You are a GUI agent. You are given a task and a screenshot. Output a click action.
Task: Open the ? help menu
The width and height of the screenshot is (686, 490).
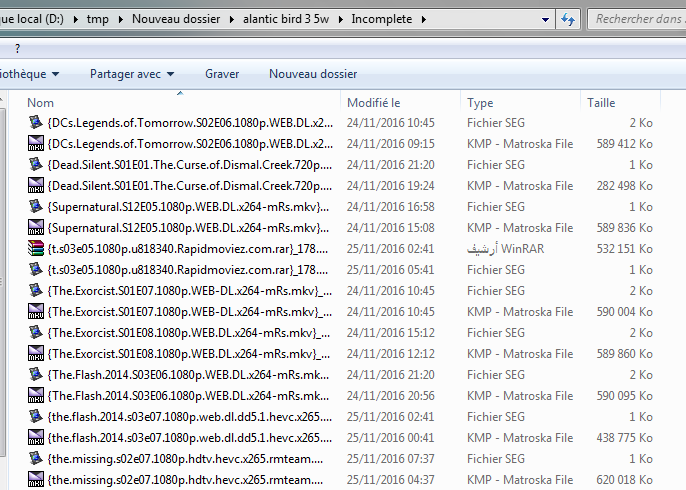(17, 48)
